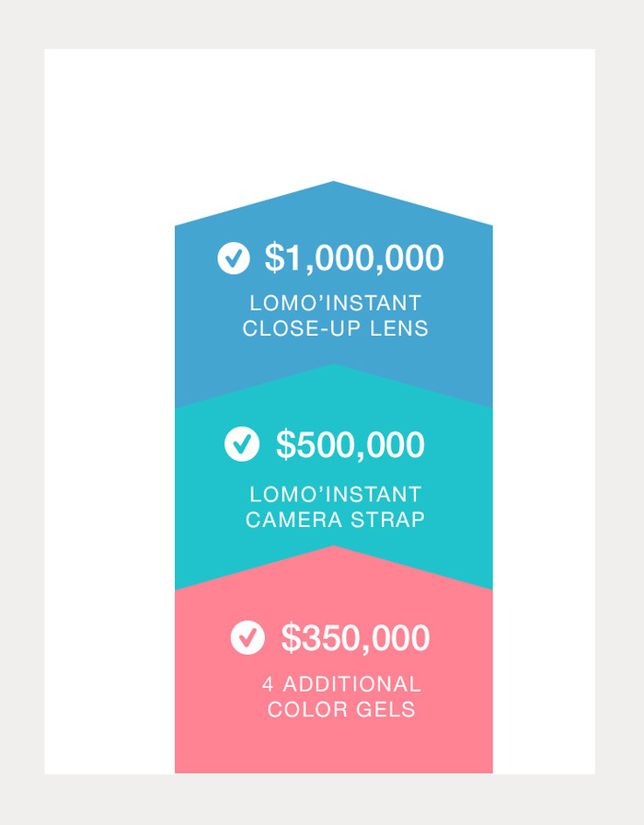
Task: Click the 4 ADDITIONAL label
Action: click(x=342, y=684)
